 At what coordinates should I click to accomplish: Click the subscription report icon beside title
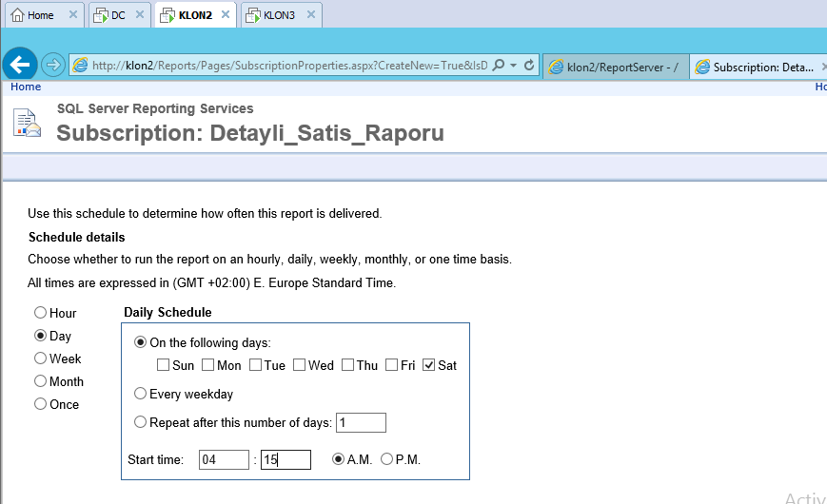[28, 124]
